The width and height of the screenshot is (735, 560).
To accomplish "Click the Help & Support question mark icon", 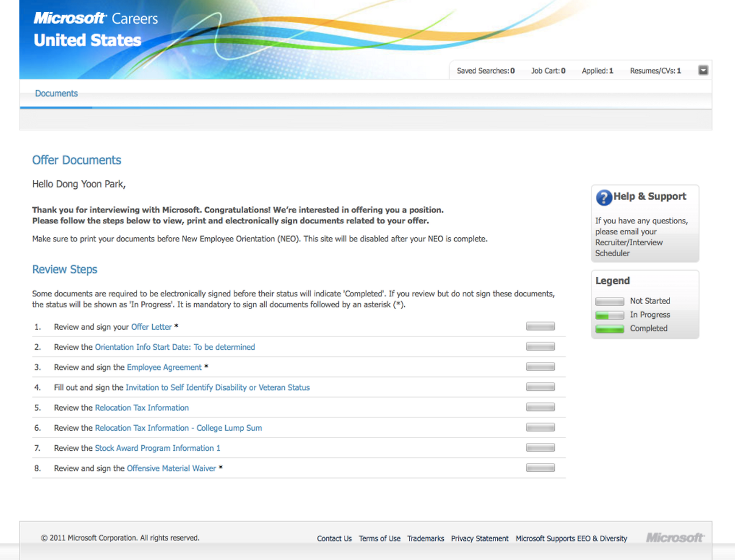I will point(604,198).
